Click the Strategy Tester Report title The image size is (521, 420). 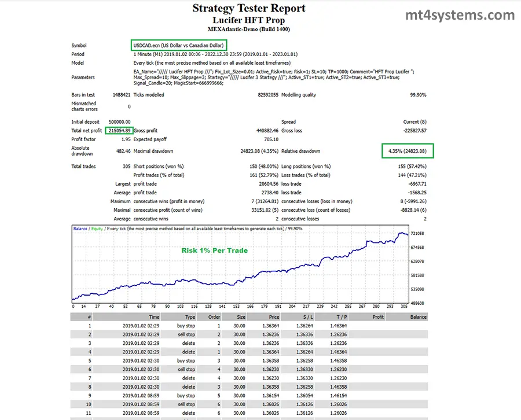tap(248, 8)
